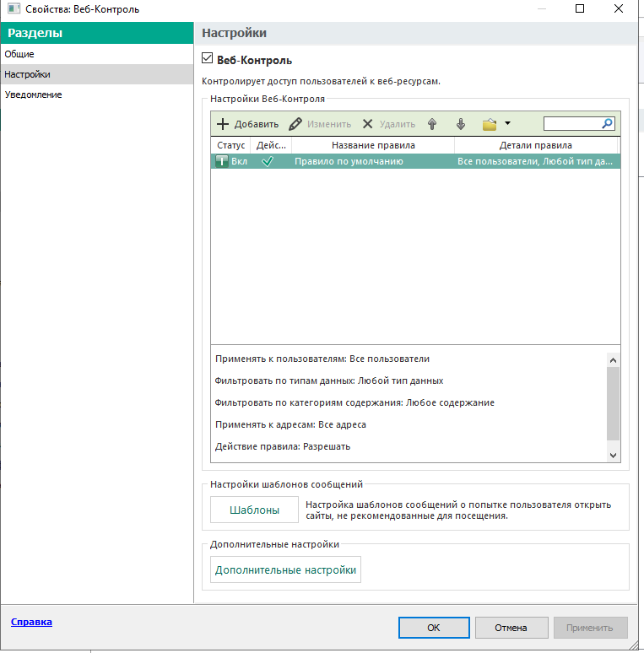Click text Фильтровать по типам данных
644x653 pixels.
(328, 380)
